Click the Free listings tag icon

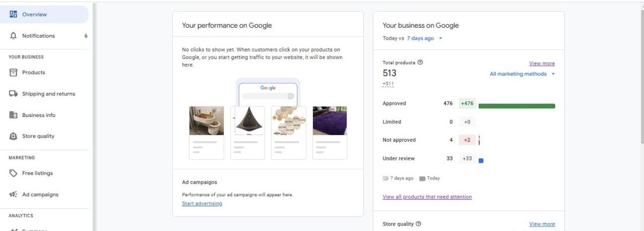coord(14,173)
